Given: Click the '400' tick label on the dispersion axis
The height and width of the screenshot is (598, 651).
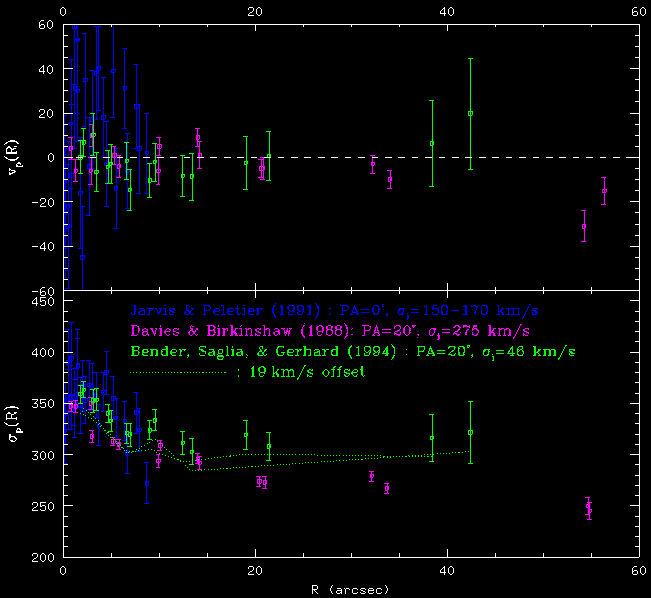Looking at the screenshot, I should pos(43,353).
